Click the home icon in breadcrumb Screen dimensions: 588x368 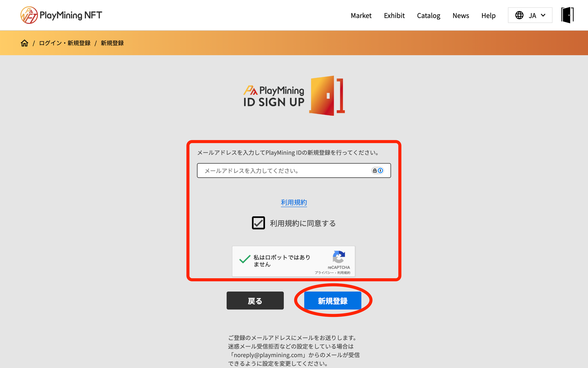pyautogui.click(x=24, y=43)
